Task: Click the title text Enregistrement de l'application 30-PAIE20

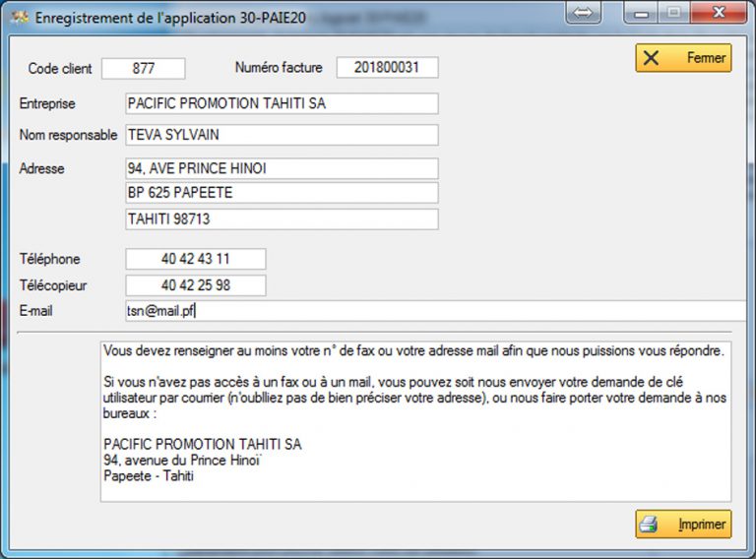Action: 170,18
